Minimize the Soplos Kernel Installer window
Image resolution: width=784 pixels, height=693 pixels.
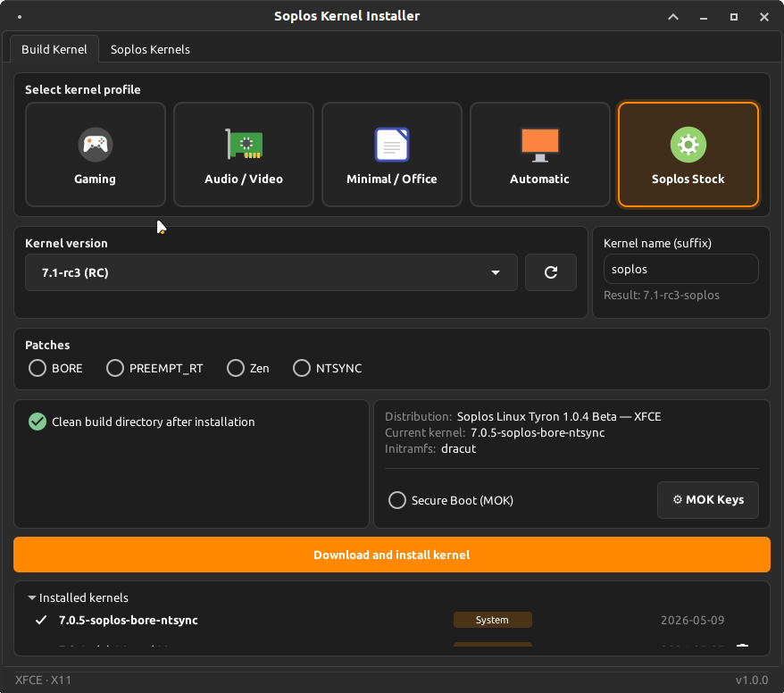pyautogui.click(x=704, y=17)
